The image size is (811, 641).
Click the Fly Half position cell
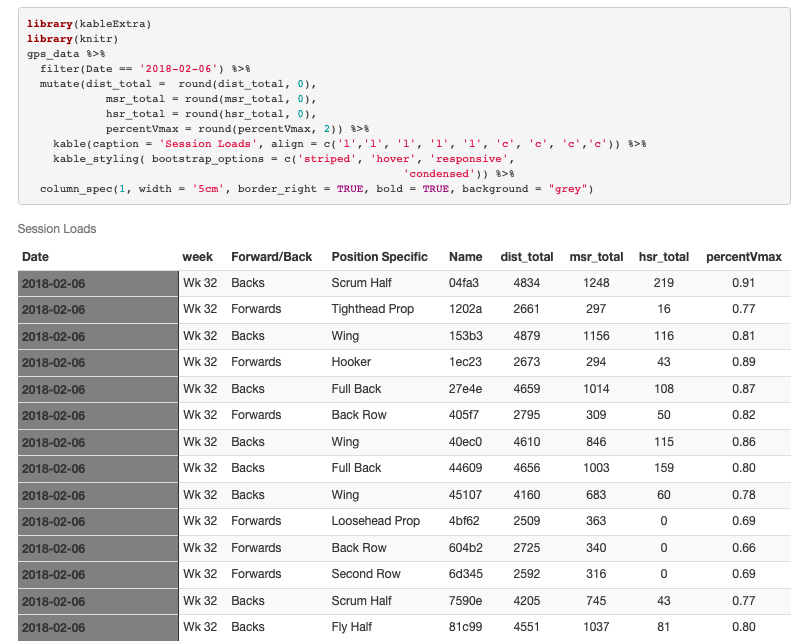[354, 627]
